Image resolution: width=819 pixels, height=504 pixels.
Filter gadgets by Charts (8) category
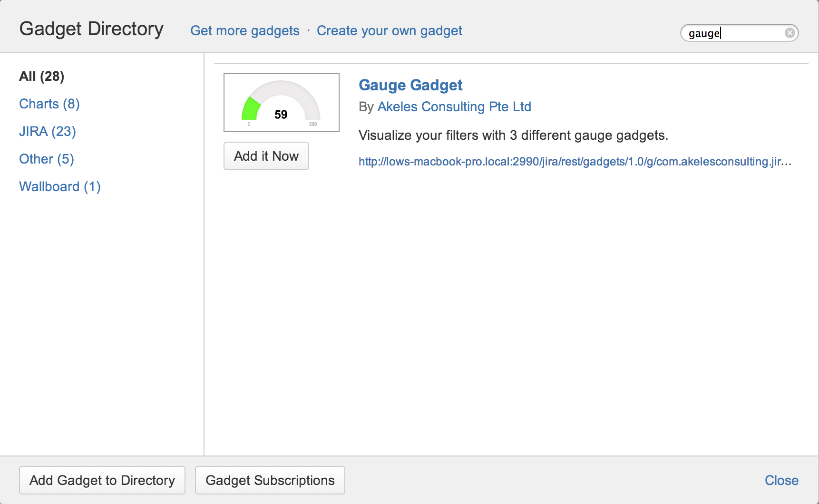coord(49,104)
